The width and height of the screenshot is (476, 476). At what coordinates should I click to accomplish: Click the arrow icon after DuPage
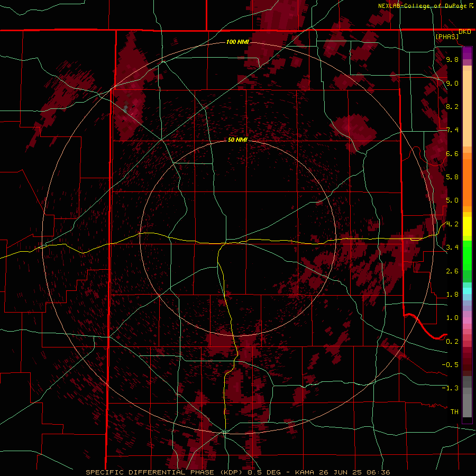click(471, 5)
